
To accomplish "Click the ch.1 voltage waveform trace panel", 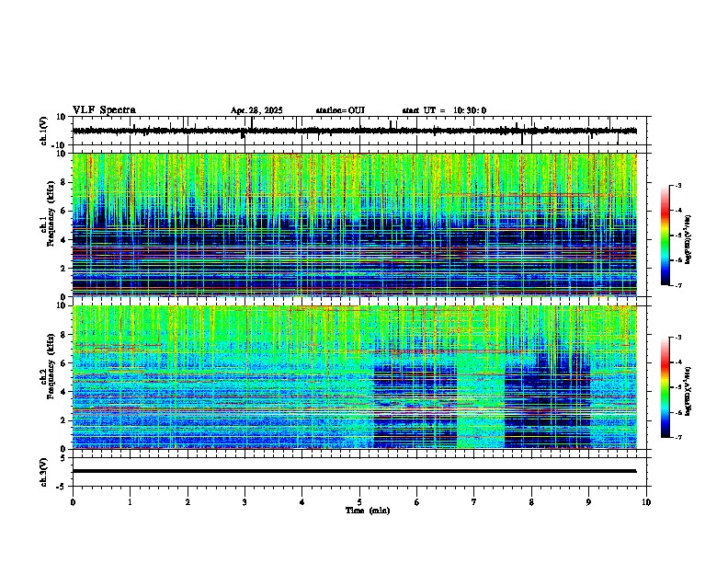I will pyautogui.click(x=359, y=131).
